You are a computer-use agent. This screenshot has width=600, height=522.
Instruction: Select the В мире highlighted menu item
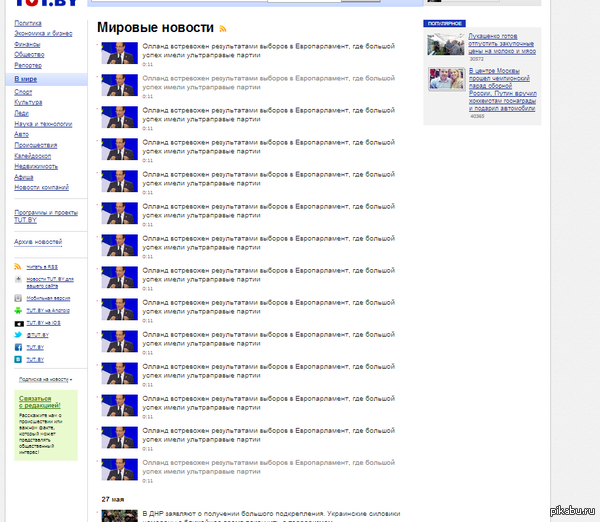[25, 78]
